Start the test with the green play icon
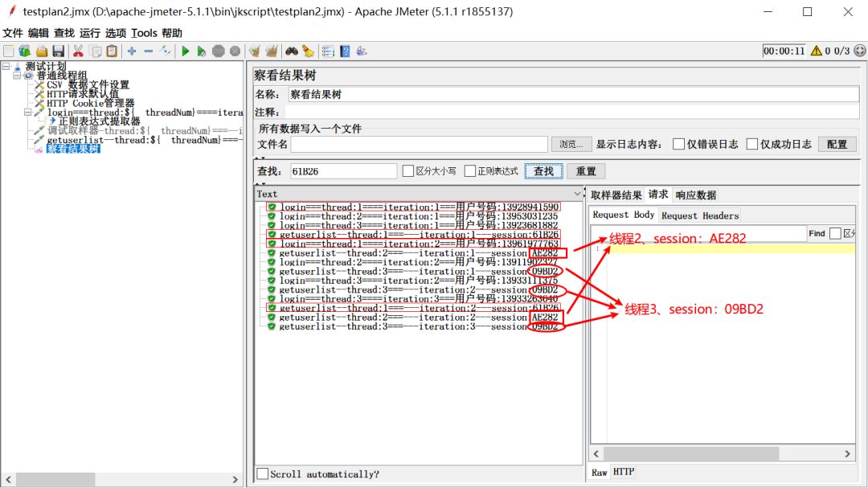This screenshot has height=488, width=868. click(184, 51)
